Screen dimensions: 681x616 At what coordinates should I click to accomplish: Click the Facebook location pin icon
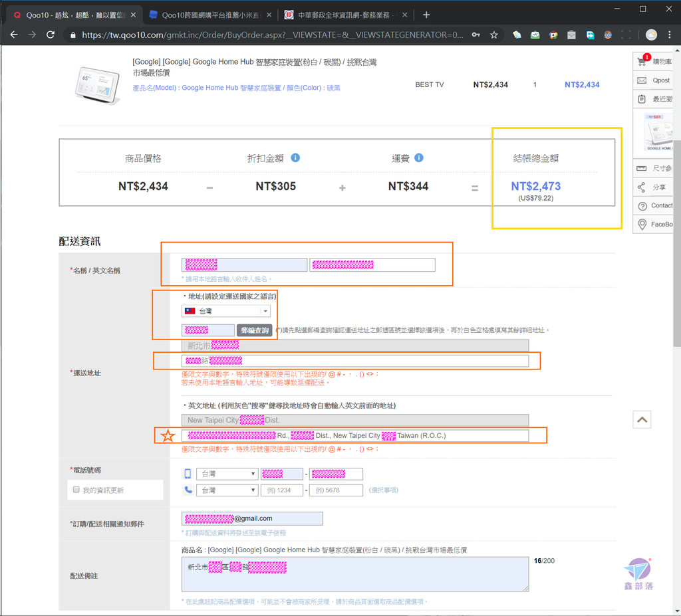point(642,225)
